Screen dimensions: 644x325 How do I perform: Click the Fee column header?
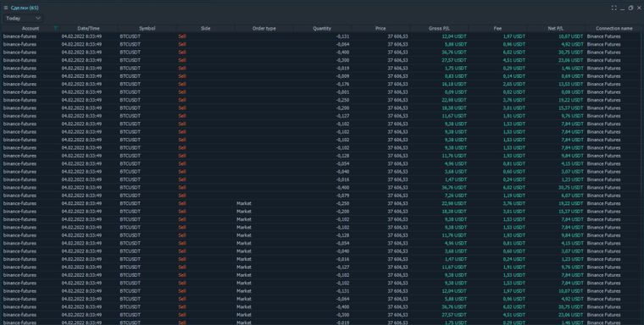coord(497,28)
